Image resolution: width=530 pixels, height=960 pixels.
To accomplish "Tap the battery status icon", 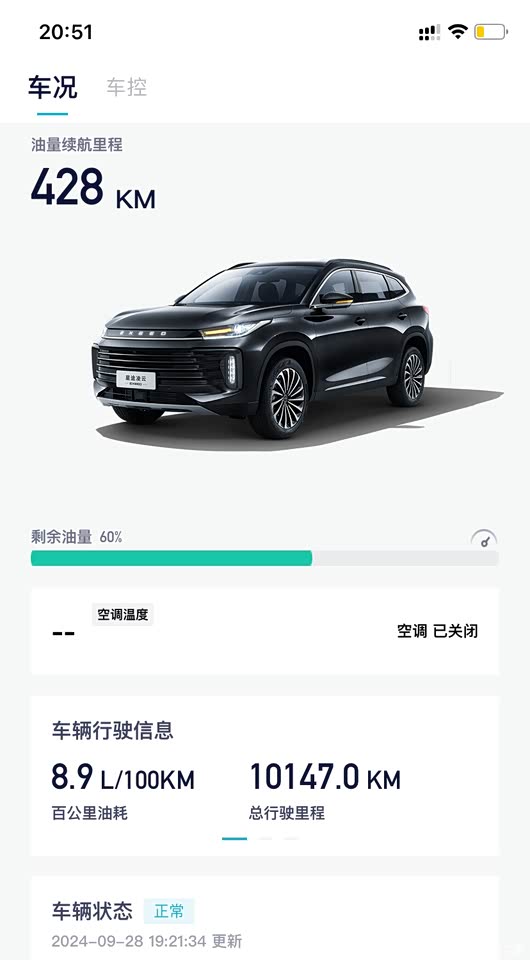I will (491, 31).
